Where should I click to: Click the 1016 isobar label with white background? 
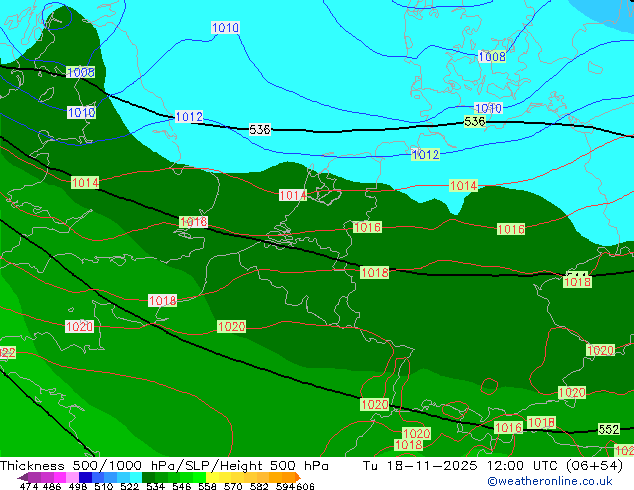pos(193,222)
